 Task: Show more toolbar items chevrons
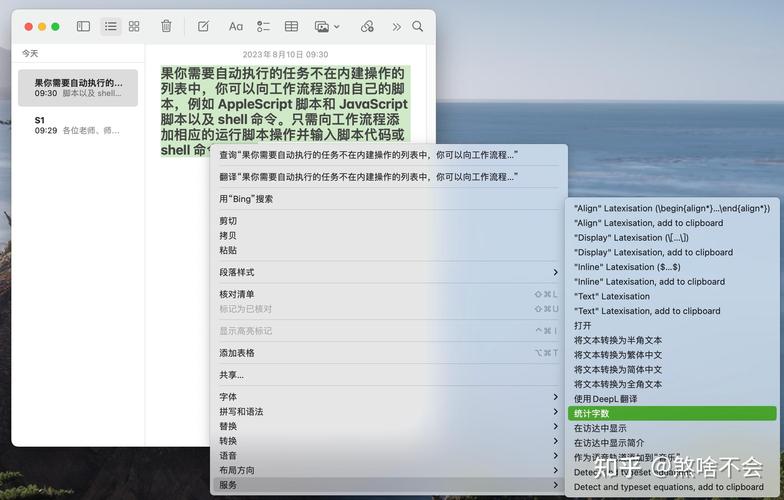396,26
